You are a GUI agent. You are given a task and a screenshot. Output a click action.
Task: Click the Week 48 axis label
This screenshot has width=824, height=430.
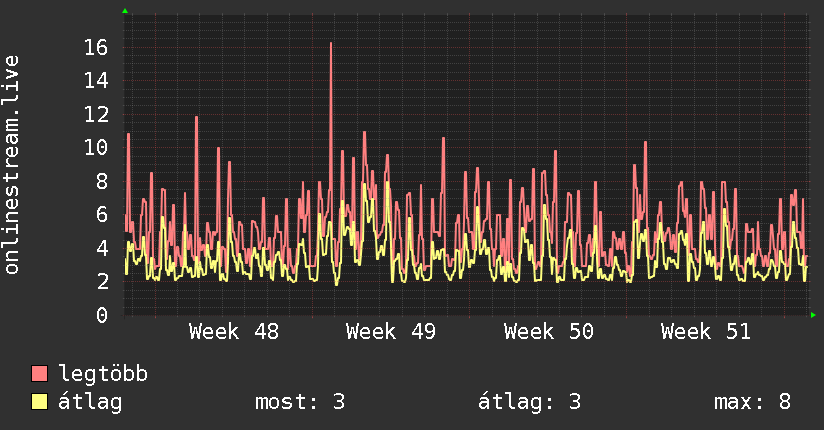[234, 332]
